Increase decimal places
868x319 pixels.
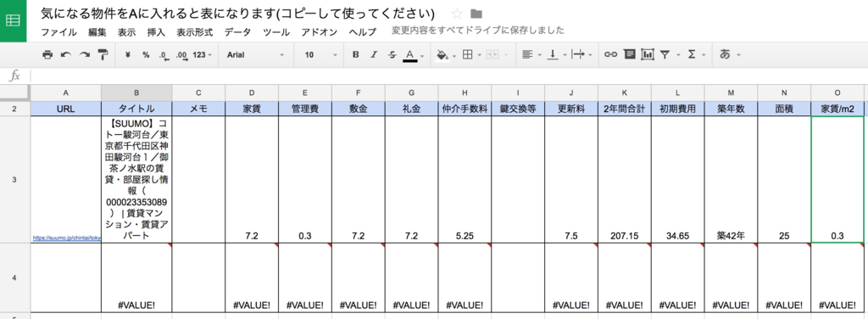coord(181,55)
